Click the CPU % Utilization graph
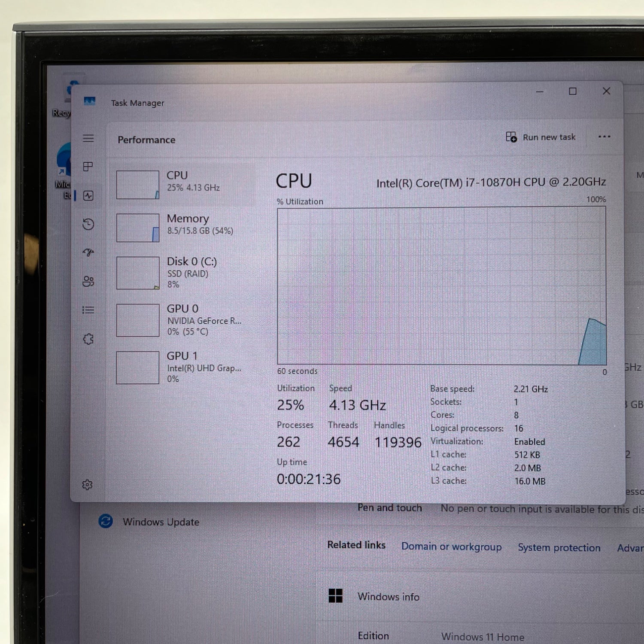The height and width of the screenshot is (644, 644). coord(442,286)
